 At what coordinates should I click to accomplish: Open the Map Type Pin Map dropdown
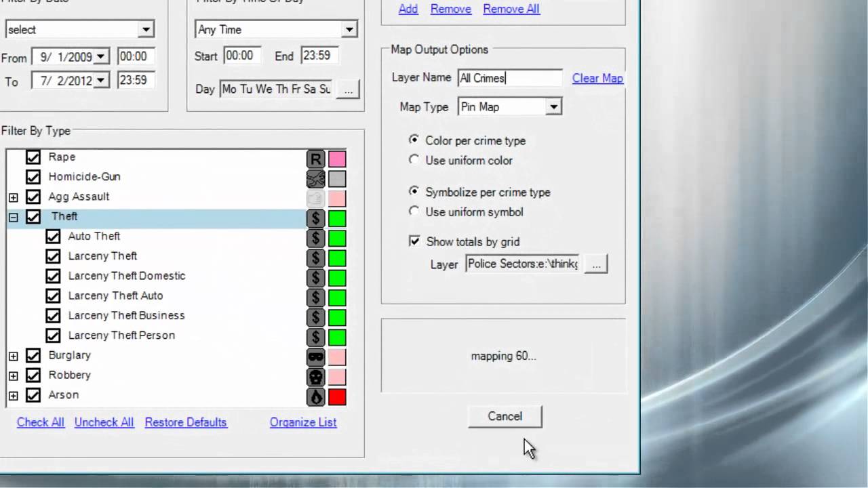[554, 107]
